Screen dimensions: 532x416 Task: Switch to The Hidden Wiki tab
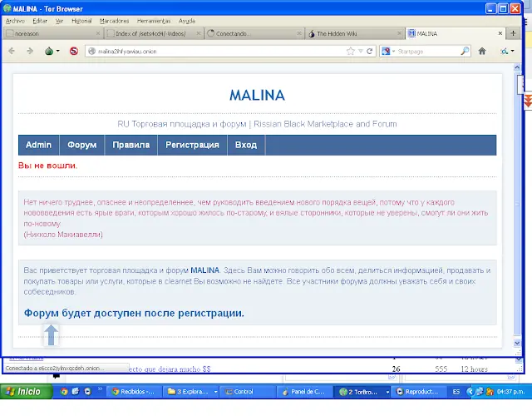point(353,33)
